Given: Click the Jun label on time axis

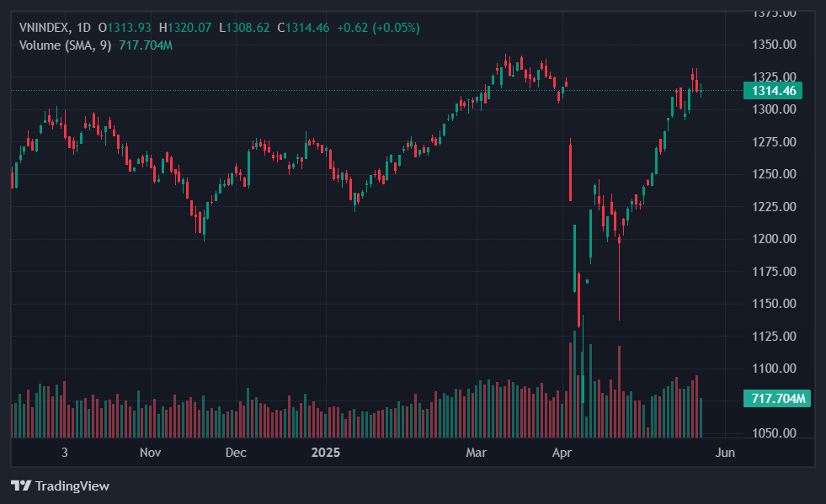Looking at the screenshot, I should click(725, 453).
